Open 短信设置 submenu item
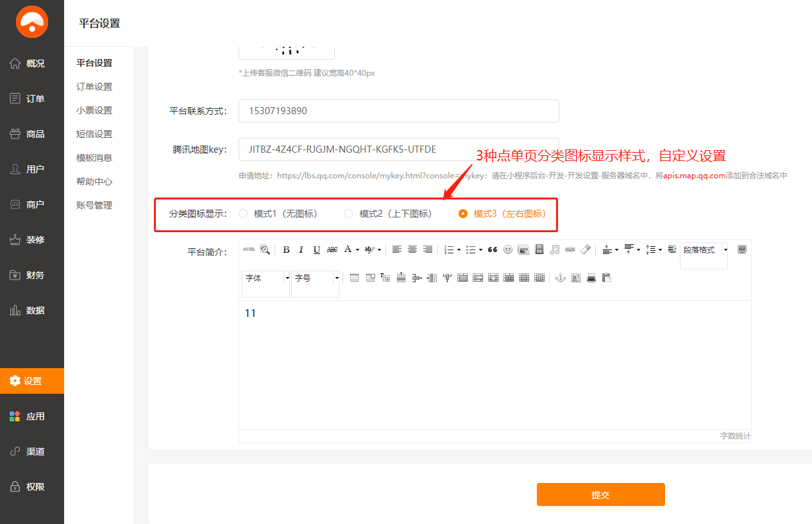 pos(94,134)
